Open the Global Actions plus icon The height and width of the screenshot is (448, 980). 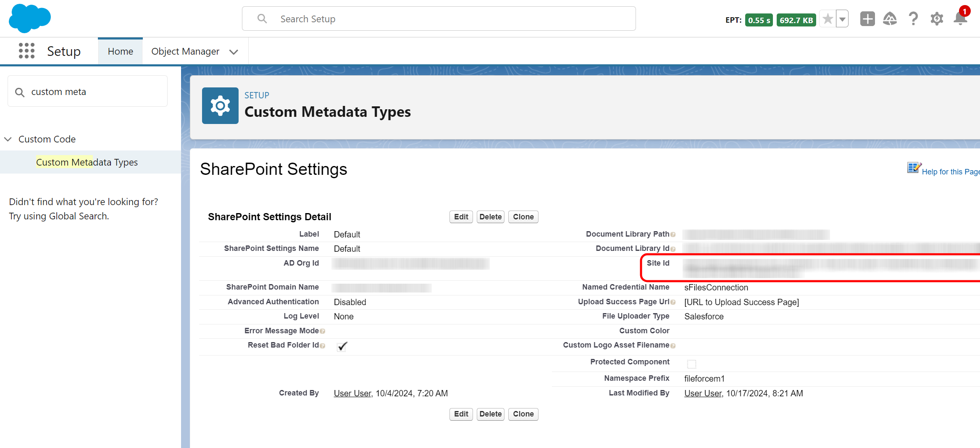(867, 19)
